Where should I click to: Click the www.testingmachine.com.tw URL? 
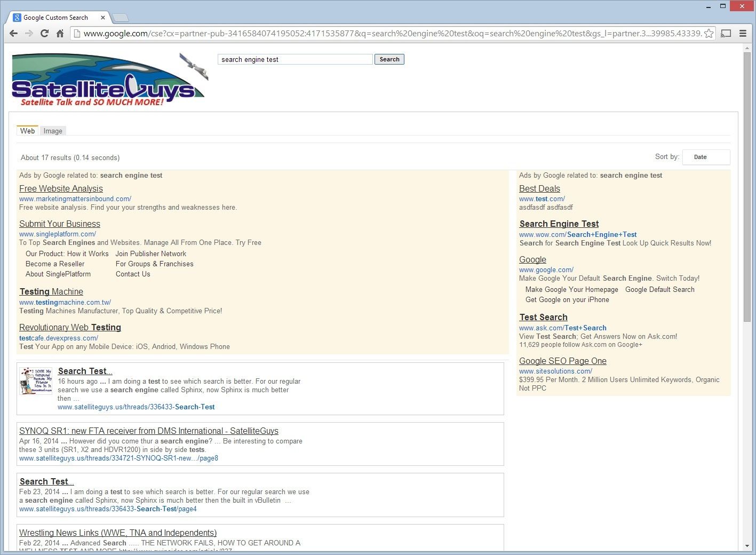pyautogui.click(x=65, y=303)
